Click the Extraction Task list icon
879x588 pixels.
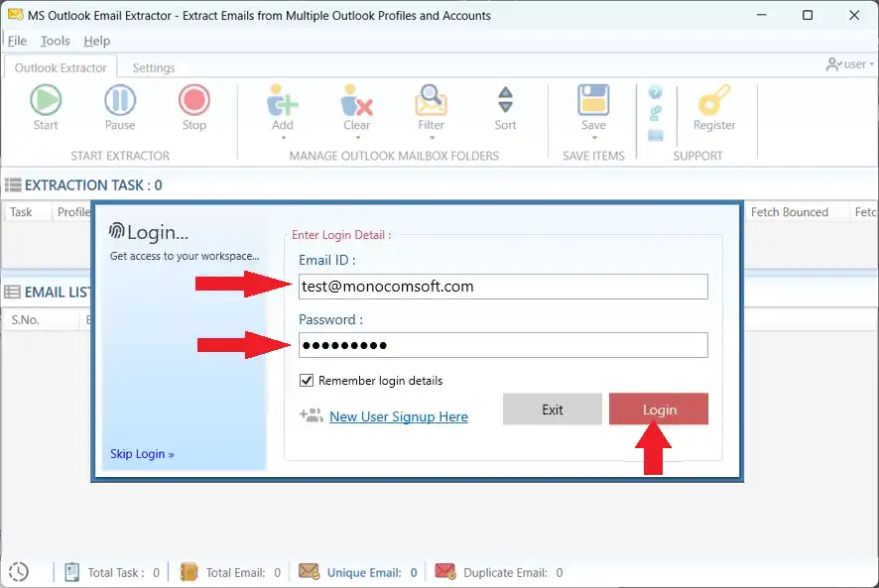point(13,185)
